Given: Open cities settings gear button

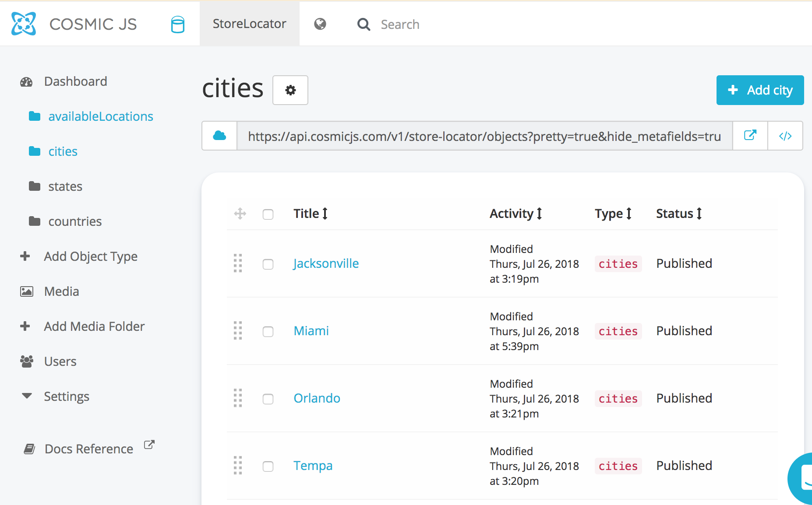Looking at the screenshot, I should (x=290, y=90).
